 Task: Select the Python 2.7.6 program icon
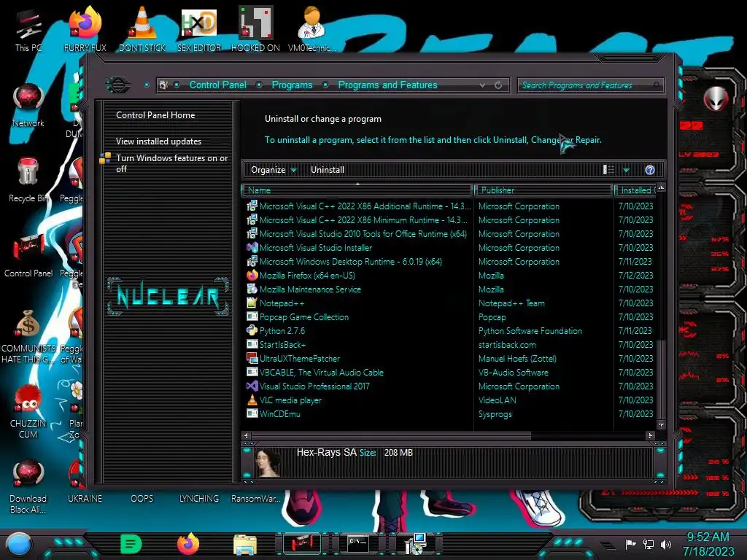pos(252,330)
